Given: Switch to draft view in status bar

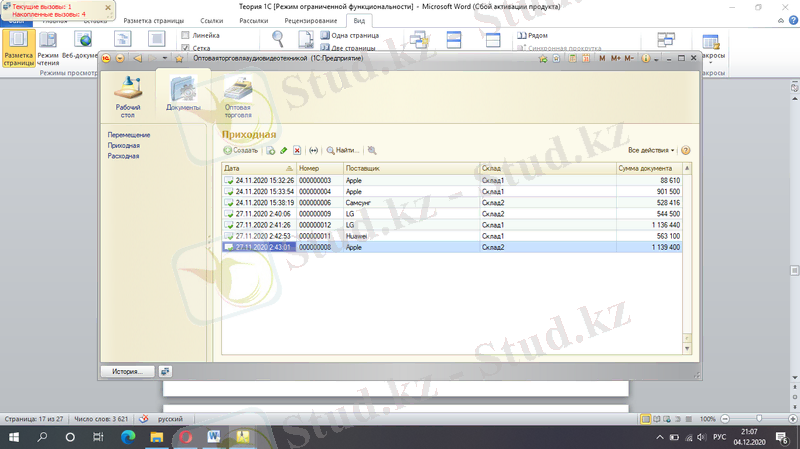Looking at the screenshot, I should 689,419.
